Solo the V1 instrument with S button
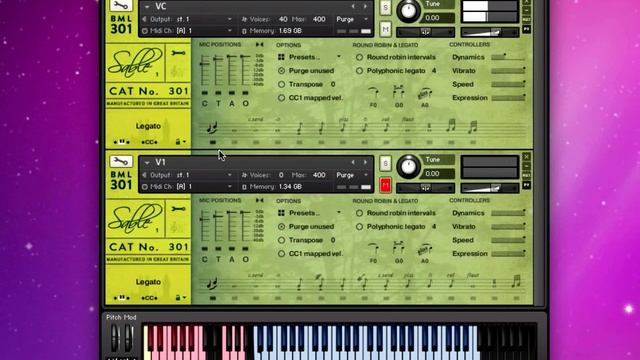Screen dimensions: 640x360 tap(385, 164)
